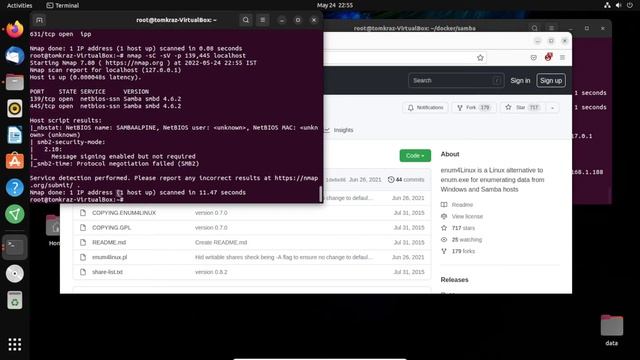Viewport: 640px width, 360px height.
Task: Open the share-list.txt file
Action: (107, 272)
